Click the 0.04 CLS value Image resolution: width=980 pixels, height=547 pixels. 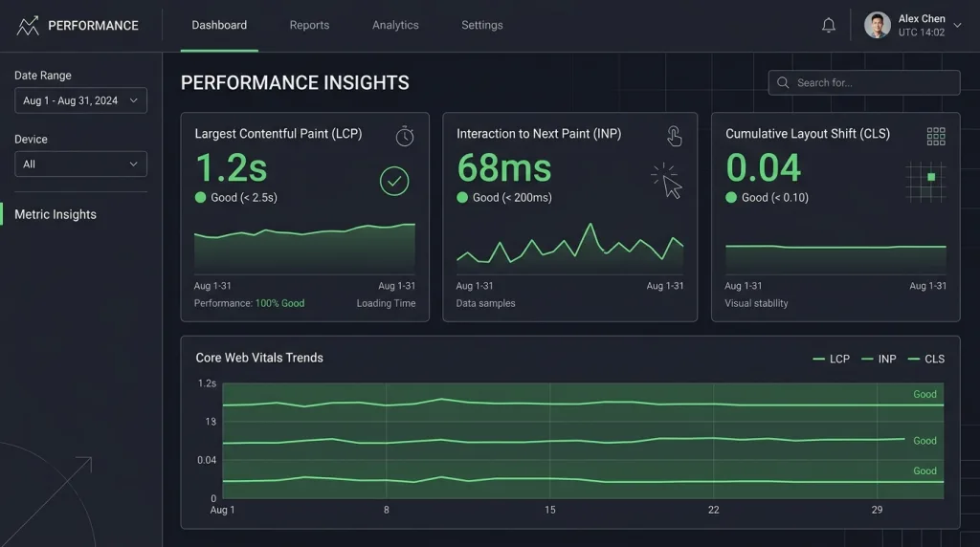pyautogui.click(x=763, y=168)
